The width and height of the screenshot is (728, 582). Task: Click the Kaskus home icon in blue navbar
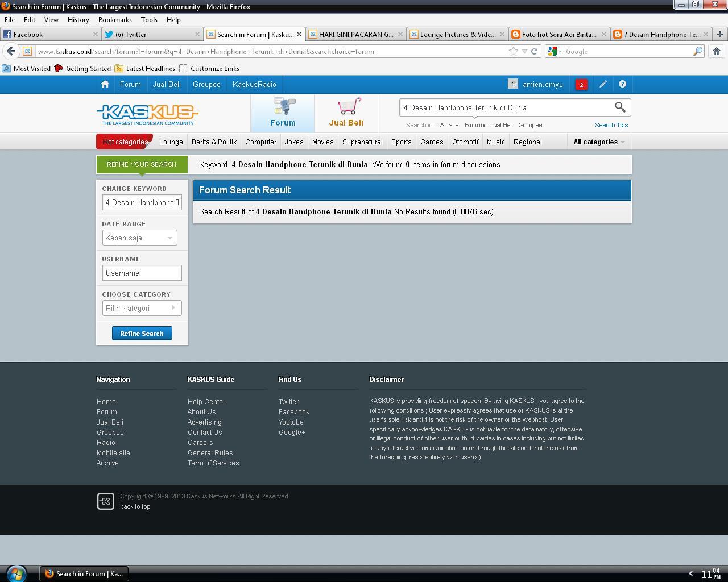105,84
